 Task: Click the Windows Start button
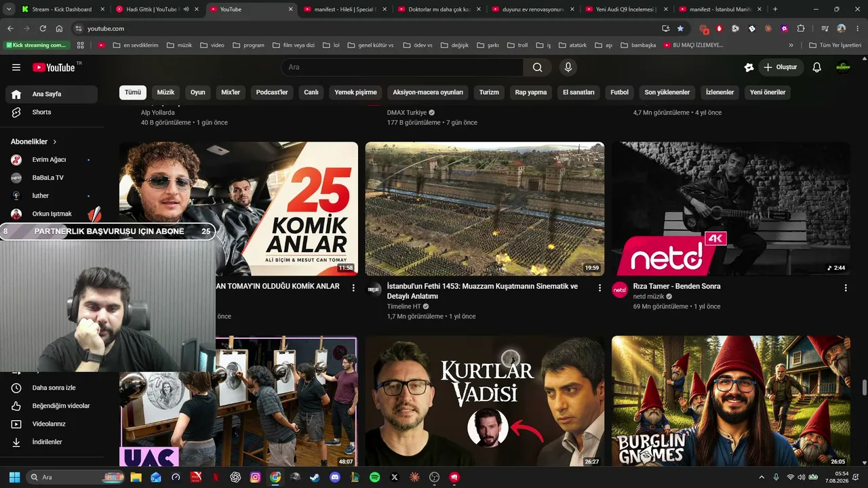tap(14, 477)
